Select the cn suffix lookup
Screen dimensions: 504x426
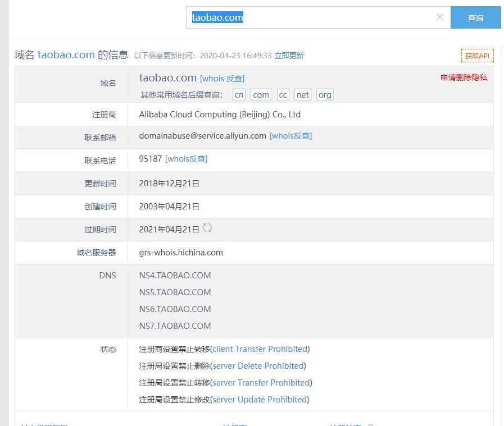[x=239, y=95]
